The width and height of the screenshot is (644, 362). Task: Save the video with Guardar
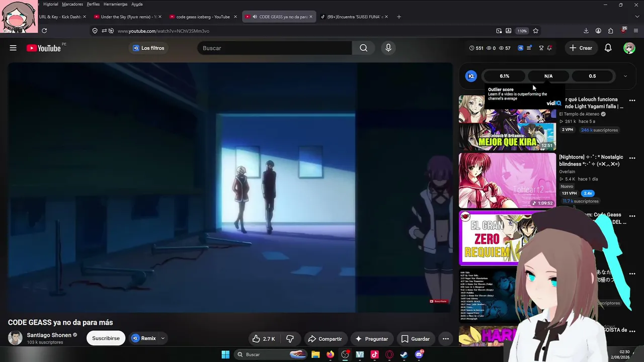coord(415,338)
